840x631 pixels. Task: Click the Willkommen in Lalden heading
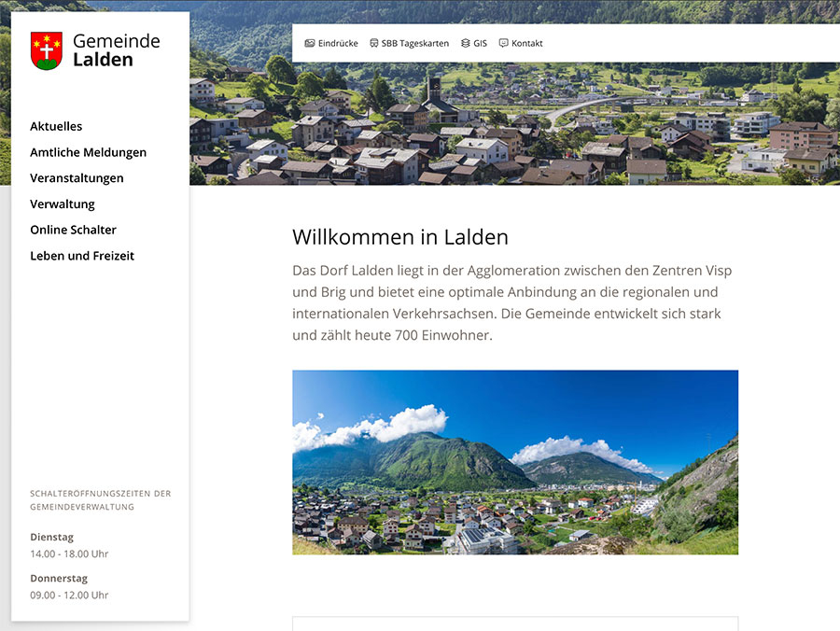point(400,237)
